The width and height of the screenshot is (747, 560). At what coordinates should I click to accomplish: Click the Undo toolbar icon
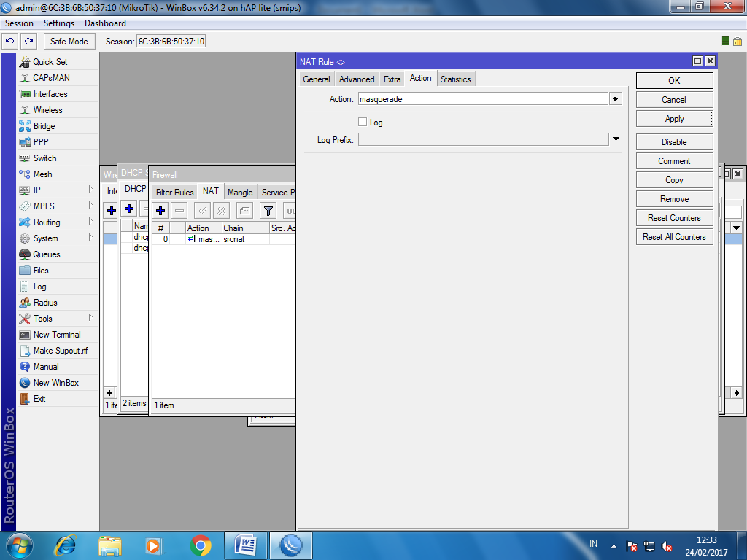tap(10, 42)
